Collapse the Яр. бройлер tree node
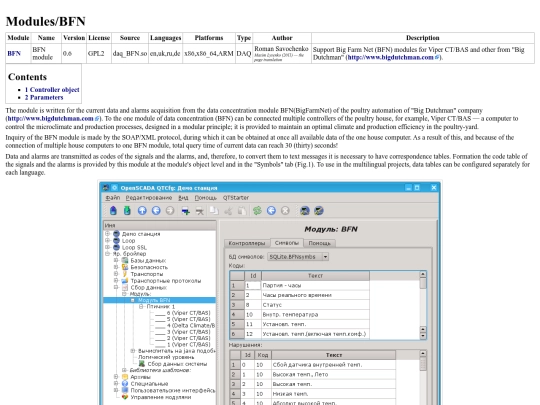This screenshot has height=405, width=540. (107, 254)
